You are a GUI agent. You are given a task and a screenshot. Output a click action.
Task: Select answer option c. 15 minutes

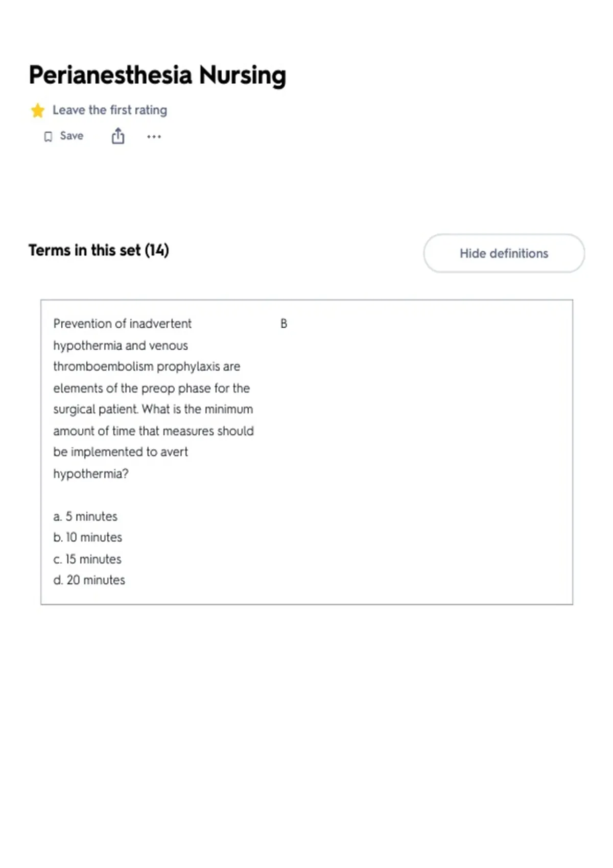coord(87,559)
